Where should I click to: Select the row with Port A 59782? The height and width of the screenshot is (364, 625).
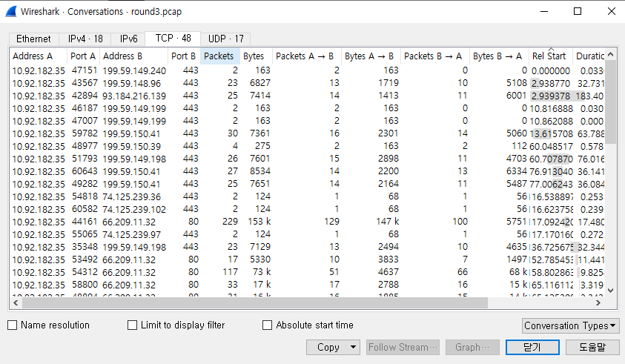point(307,133)
